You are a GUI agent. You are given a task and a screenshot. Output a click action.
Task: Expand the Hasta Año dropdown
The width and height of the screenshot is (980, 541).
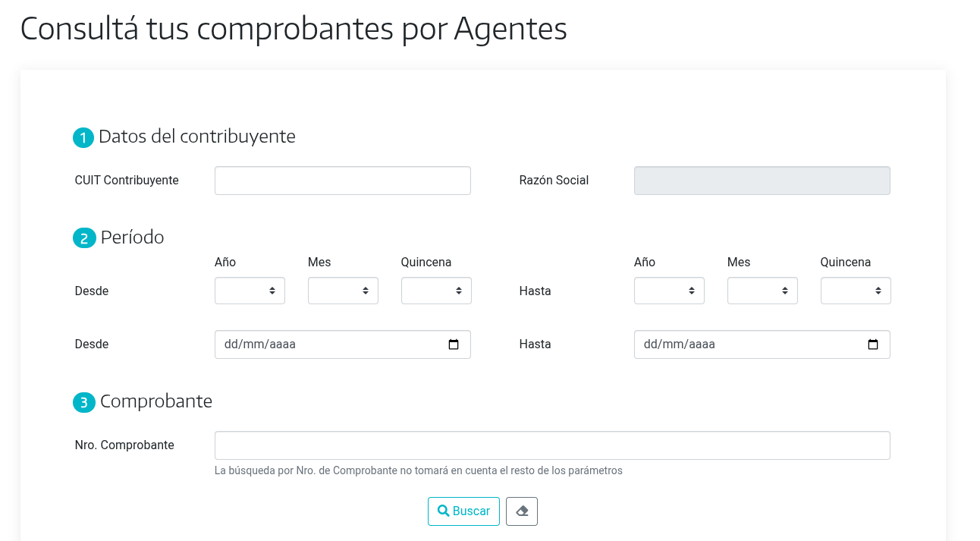click(669, 291)
